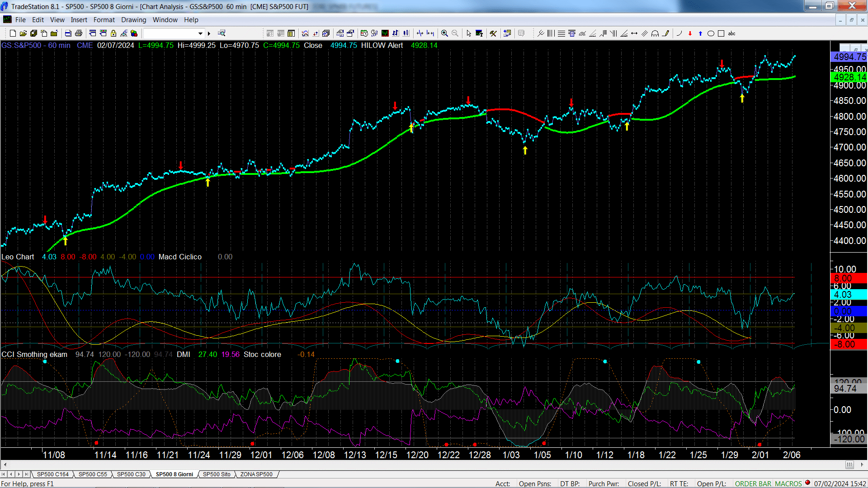
Task: Open the Edit menu
Action: [x=38, y=20]
